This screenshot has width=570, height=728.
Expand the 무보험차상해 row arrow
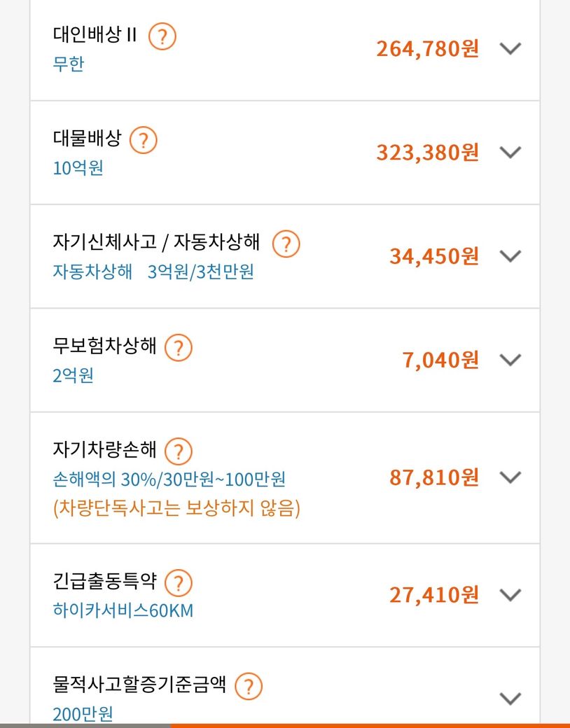point(511,360)
